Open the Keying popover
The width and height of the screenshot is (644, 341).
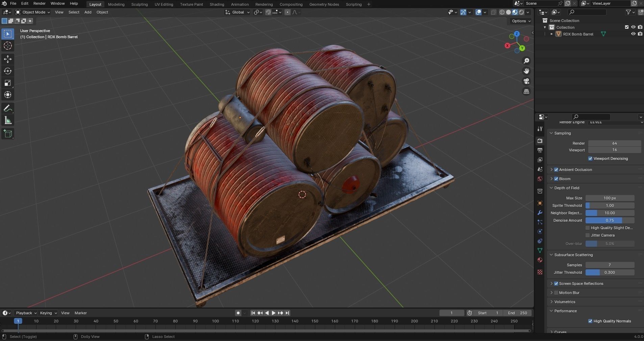coord(48,313)
